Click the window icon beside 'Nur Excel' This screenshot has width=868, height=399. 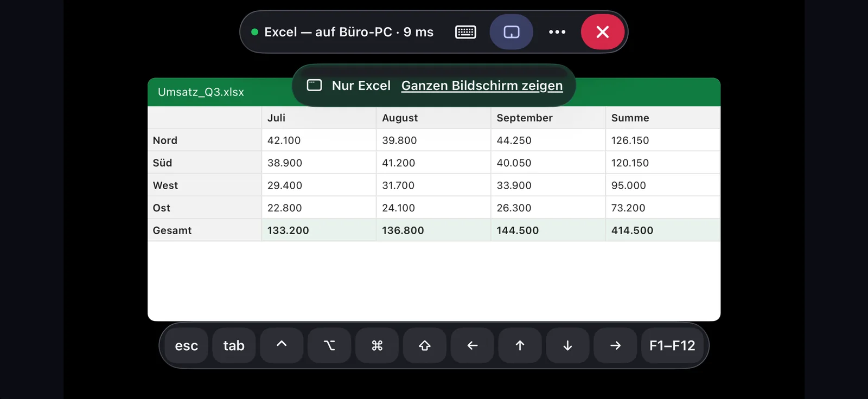click(315, 85)
